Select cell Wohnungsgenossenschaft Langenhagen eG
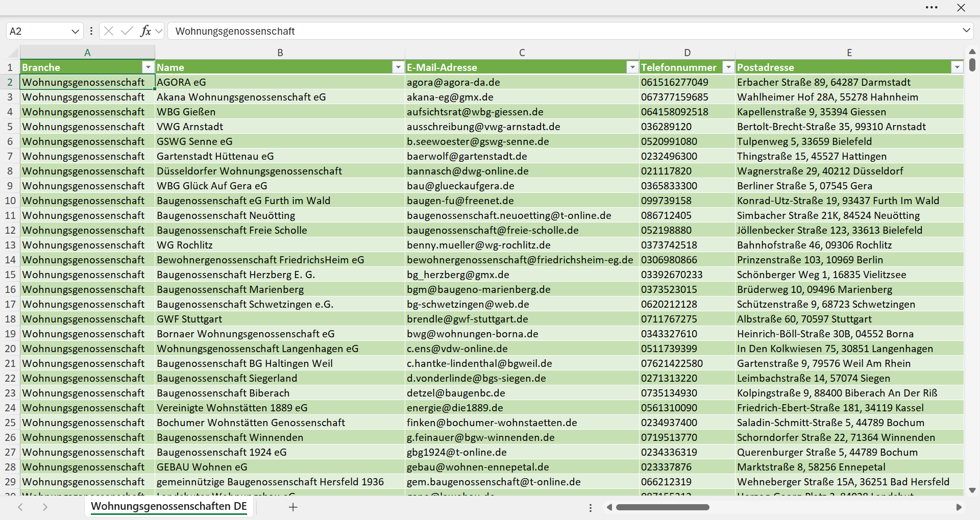The width and height of the screenshot is (980, 520). [x=280, y=349]
